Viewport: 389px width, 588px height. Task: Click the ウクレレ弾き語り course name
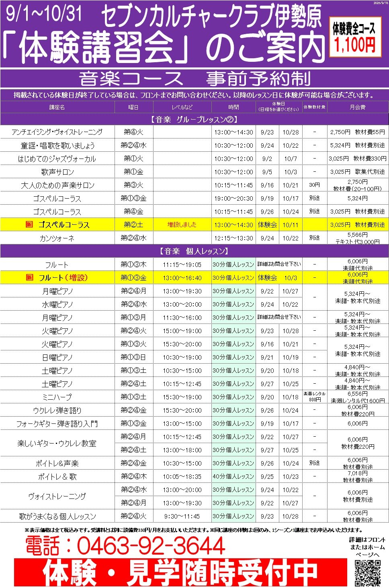coord(57,410)
